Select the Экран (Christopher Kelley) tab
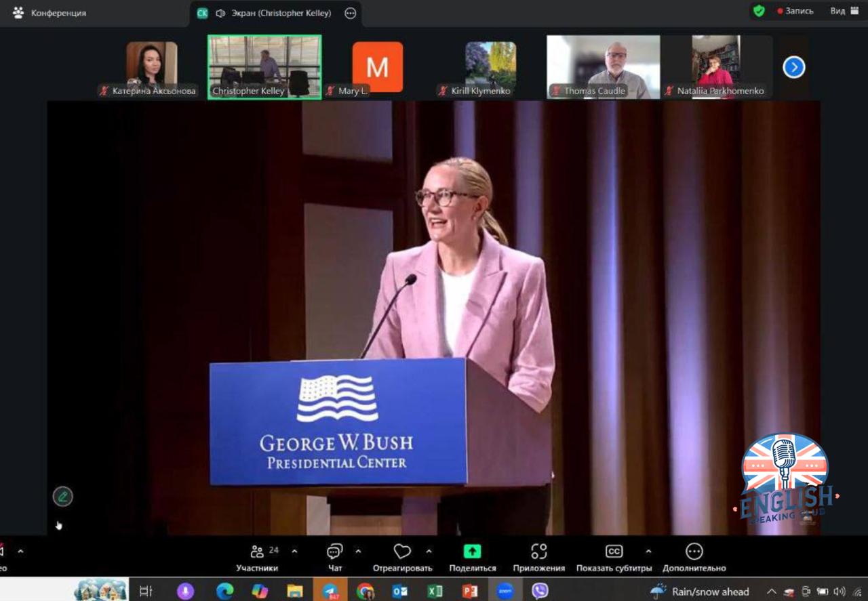868x601 pixels. pyautogui.click(x=273, y=13)
